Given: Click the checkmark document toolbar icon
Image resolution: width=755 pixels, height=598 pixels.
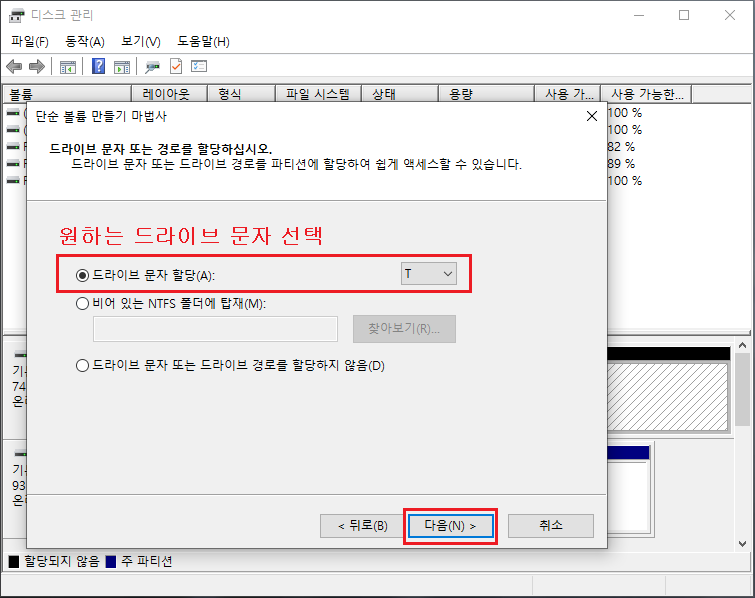Looking at the screenshot, I should (176, 66).
